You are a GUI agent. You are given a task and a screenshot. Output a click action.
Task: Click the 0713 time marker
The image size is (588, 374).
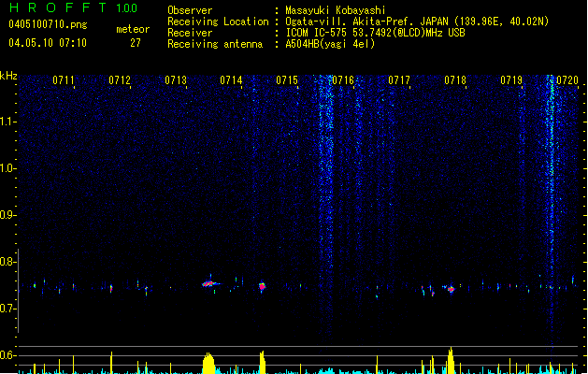click(x=176, y=80)
